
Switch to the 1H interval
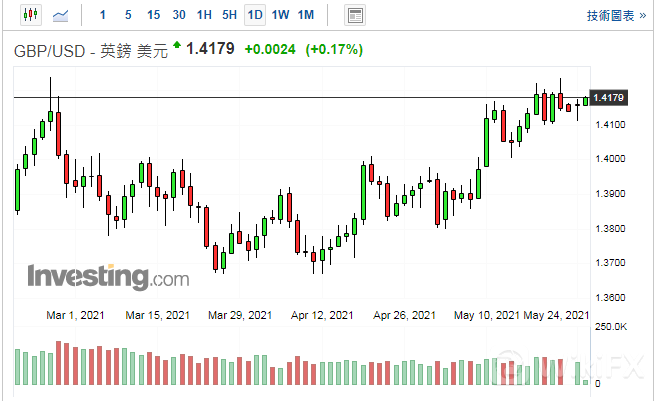(x=204, y=15)
